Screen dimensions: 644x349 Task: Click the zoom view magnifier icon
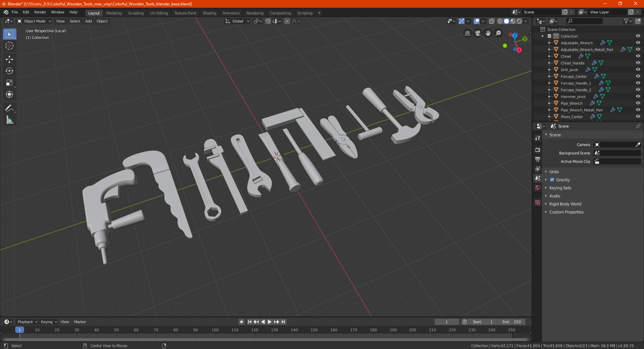(498, 33)
